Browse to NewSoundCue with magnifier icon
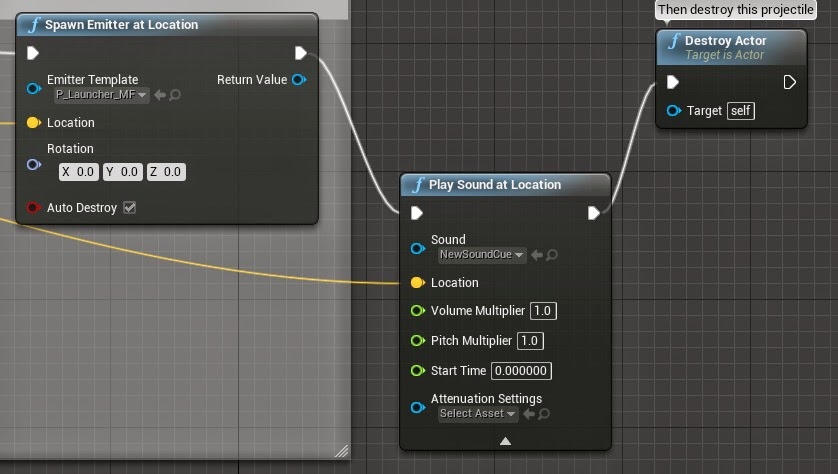The image size is (838, 474). [x=552, y=255]
